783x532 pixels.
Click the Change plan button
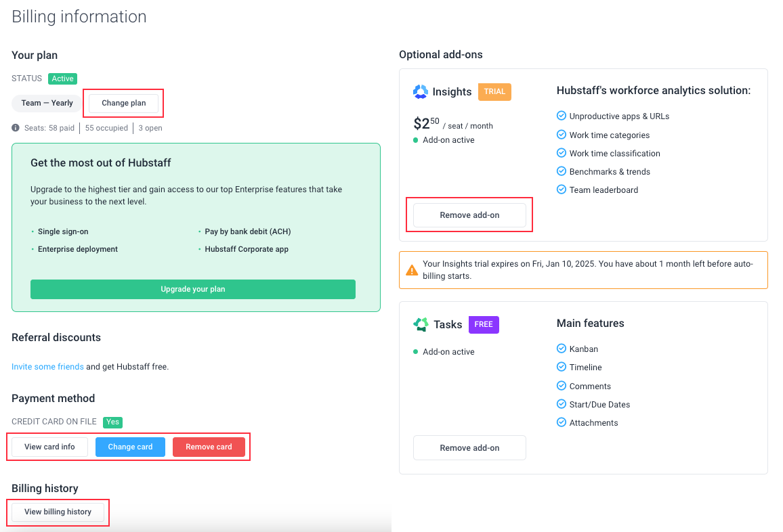point(124,103)
